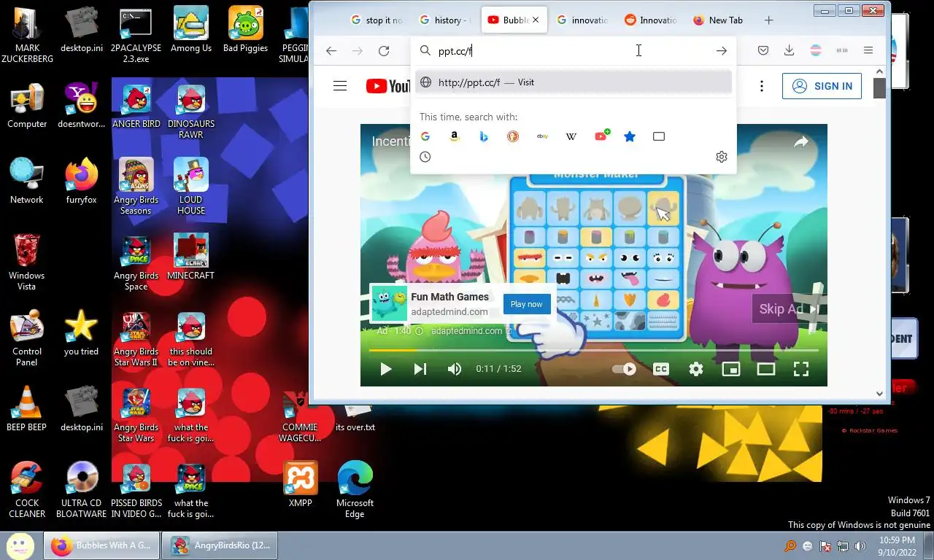Skip to next video in player

[x=420, y=369]
